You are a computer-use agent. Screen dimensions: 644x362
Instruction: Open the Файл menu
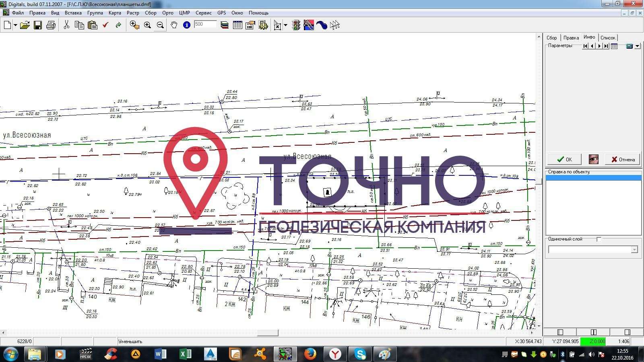pos(18,13)
